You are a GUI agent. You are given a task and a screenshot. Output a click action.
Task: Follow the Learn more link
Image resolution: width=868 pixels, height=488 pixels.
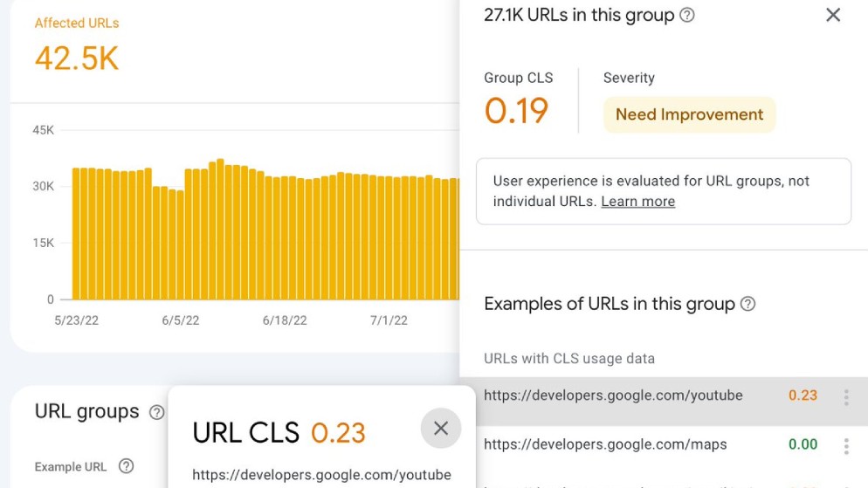click(x=637, y=202)
